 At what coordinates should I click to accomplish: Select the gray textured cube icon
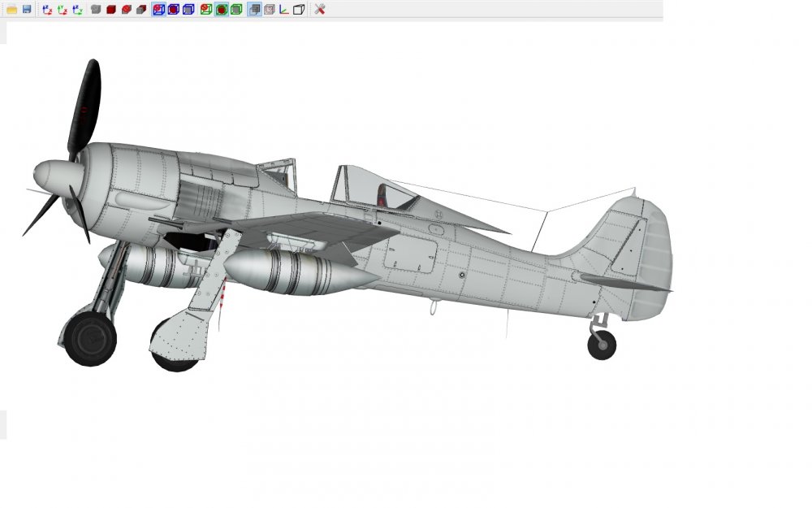point(270,9)
